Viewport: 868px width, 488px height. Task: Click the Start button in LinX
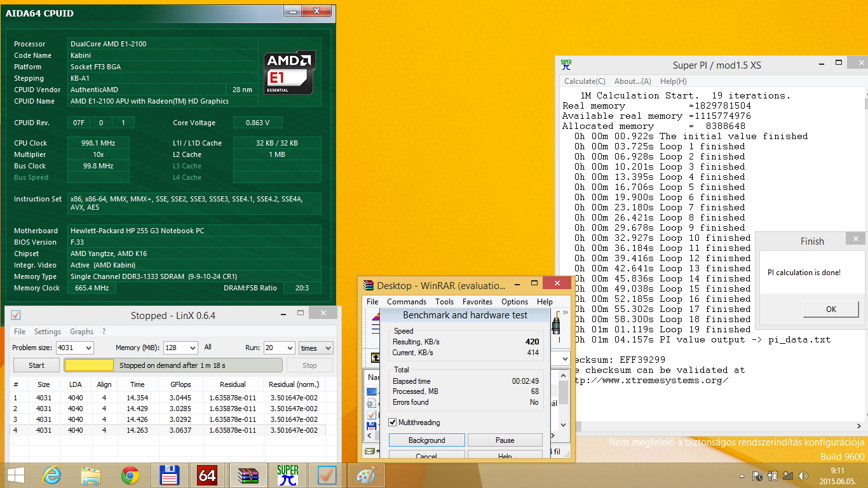tap(37, 365)
